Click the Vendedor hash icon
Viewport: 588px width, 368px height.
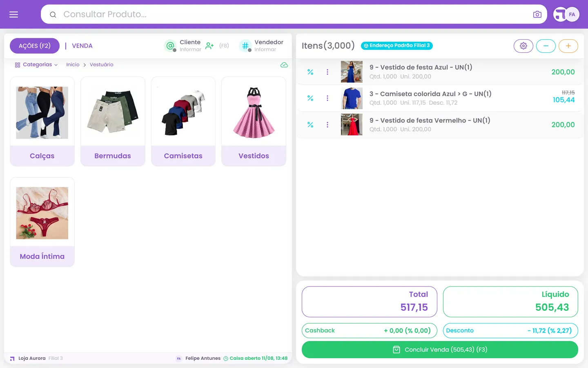[x=245, y=46]
